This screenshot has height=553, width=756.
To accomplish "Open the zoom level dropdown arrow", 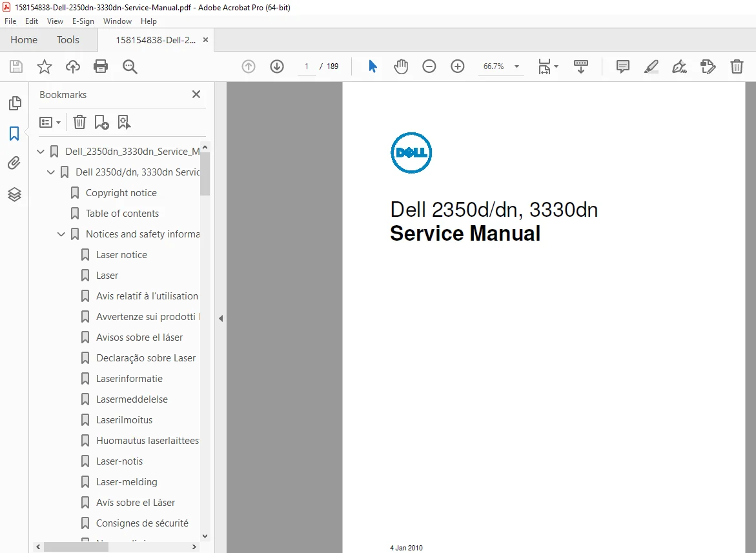I will pyautogui.click(x=517, y=66).
